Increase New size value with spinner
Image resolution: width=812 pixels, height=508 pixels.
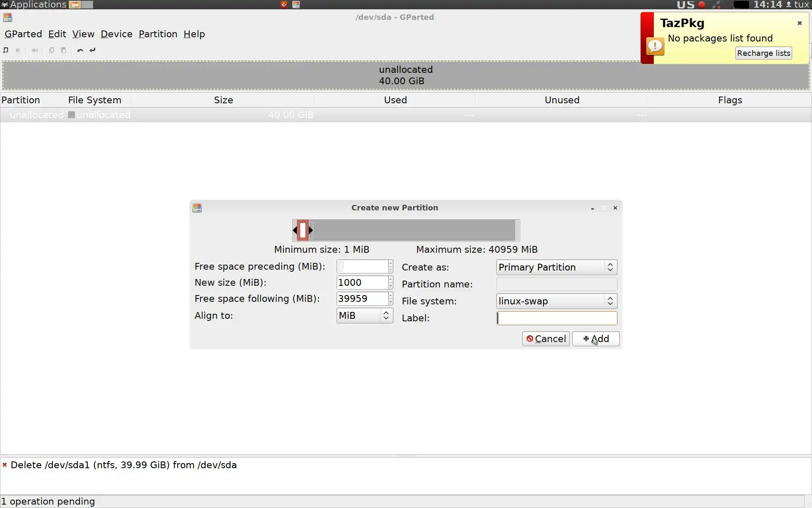390,279
